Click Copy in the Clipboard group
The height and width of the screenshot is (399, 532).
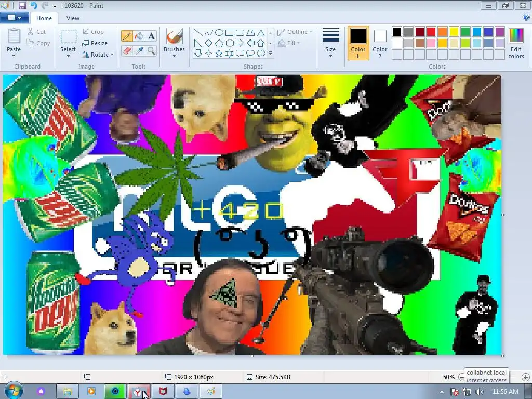point(38,44)
